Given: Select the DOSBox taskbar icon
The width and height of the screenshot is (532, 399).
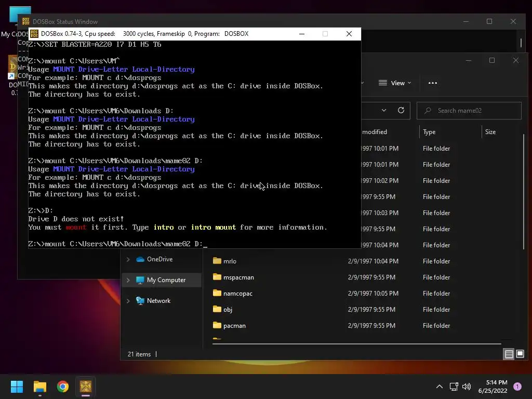Looking at the screenshot, I should pyautogui.click(x=86, y=387).
